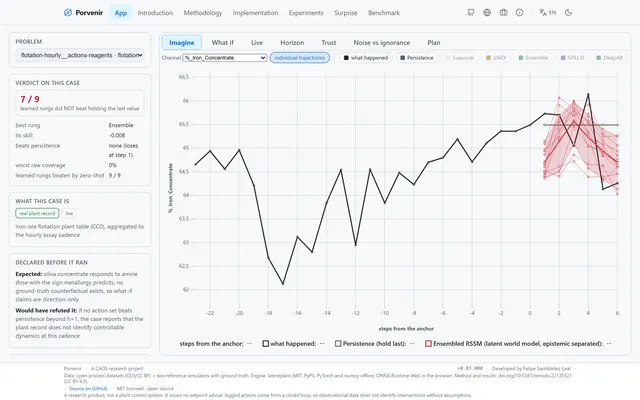Toggle the individual trajectories pill

click(x=300, y=58)
